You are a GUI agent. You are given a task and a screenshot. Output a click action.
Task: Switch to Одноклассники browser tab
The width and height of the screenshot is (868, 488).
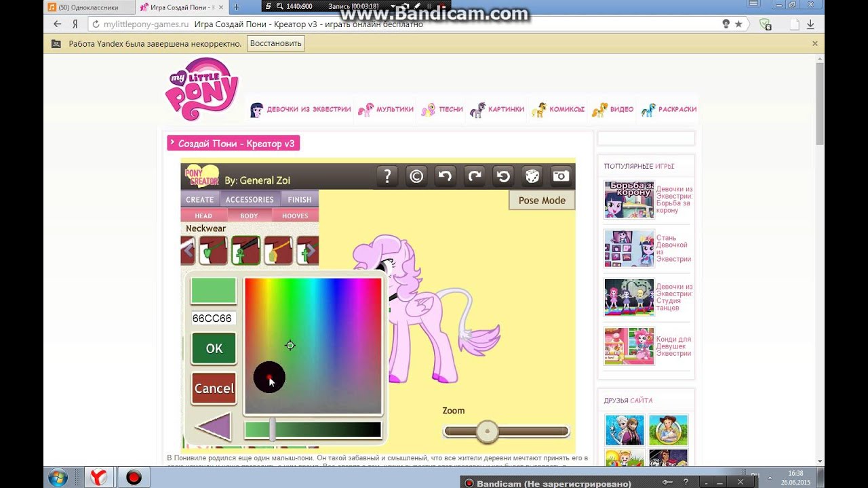click(x=88, y=7)
